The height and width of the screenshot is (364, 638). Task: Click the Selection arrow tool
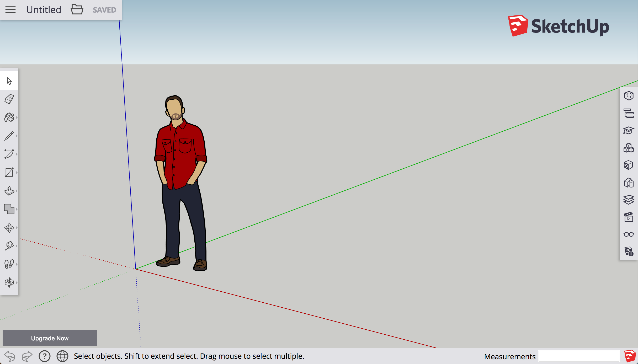9,80
